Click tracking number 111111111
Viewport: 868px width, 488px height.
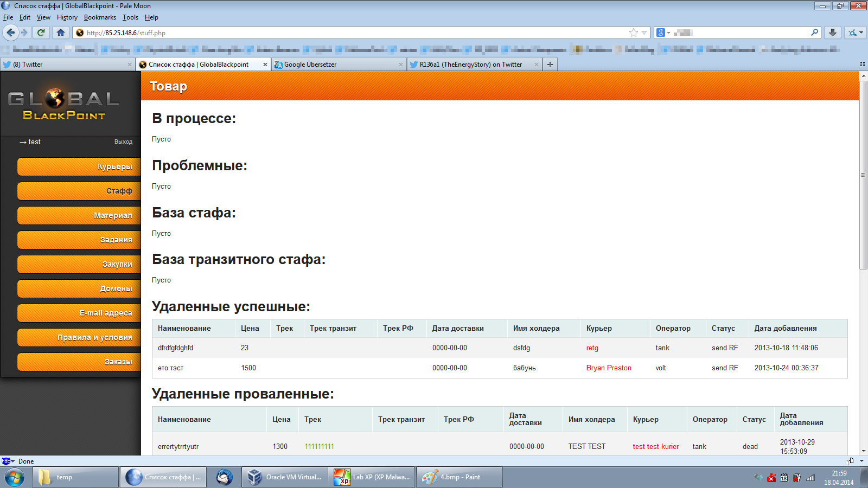point(319,447)
